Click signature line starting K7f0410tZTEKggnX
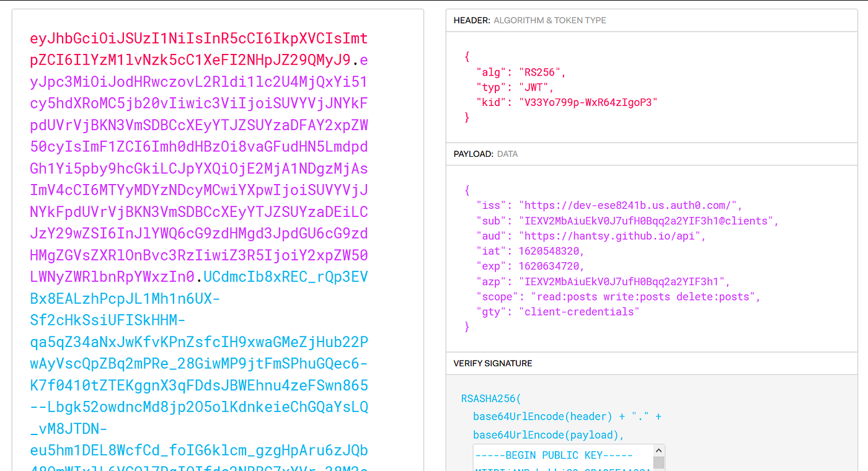868x471 pixels. coord(199,385)
